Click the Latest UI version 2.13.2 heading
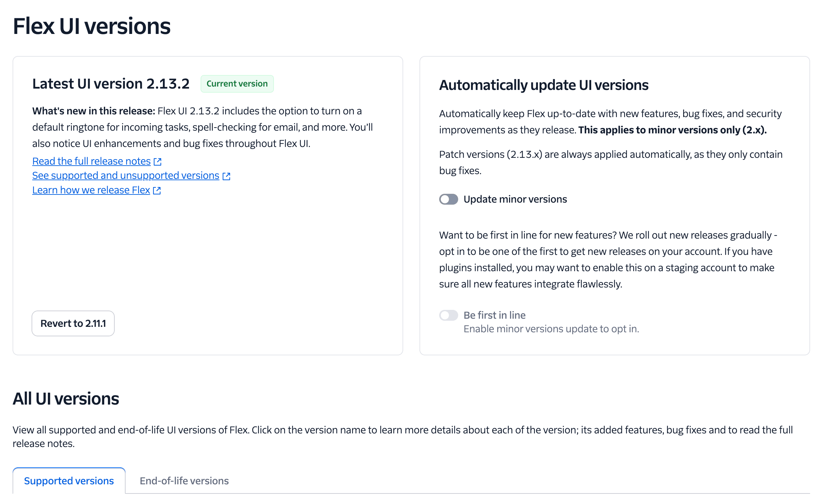823x504 pixels. click(x=111, y=84)
